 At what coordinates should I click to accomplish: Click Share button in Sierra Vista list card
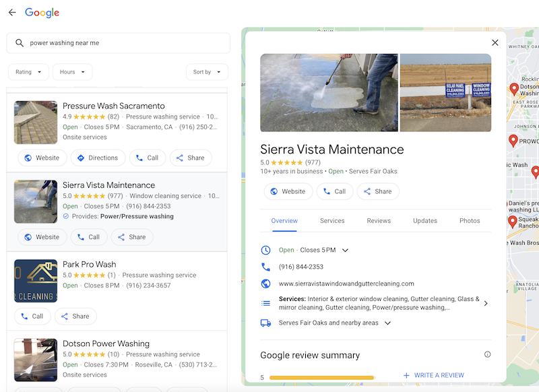point(132,237)
